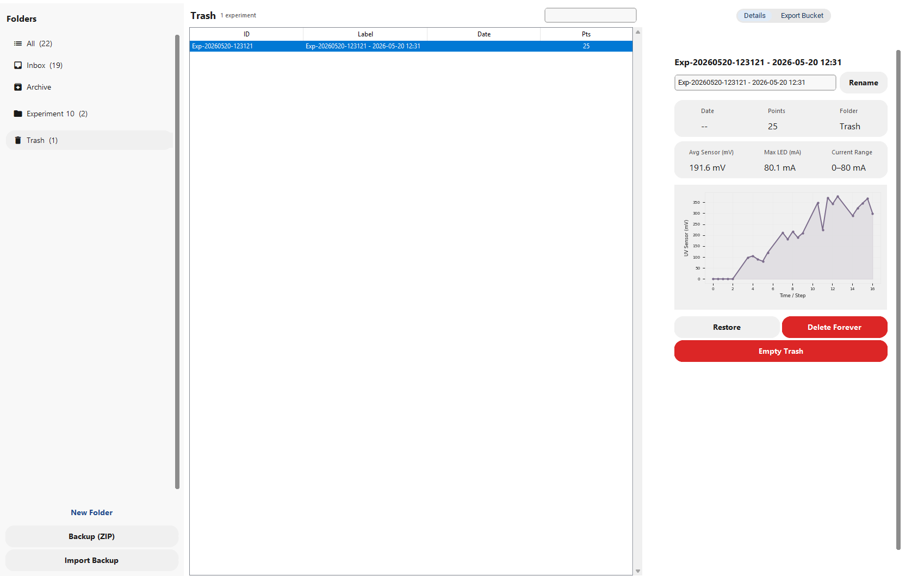
Task: Click the Backup (ZIP) button
Action: [x=91, y=536]
